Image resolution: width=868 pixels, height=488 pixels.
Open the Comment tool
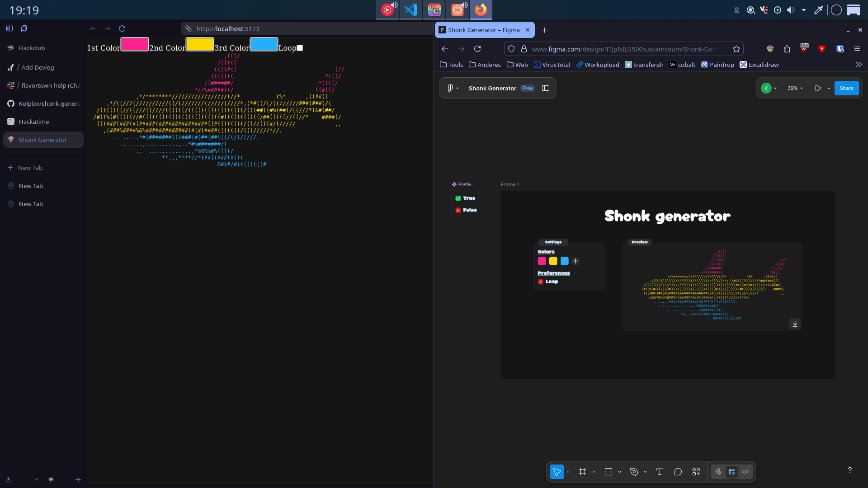click(x=678, y=472)
